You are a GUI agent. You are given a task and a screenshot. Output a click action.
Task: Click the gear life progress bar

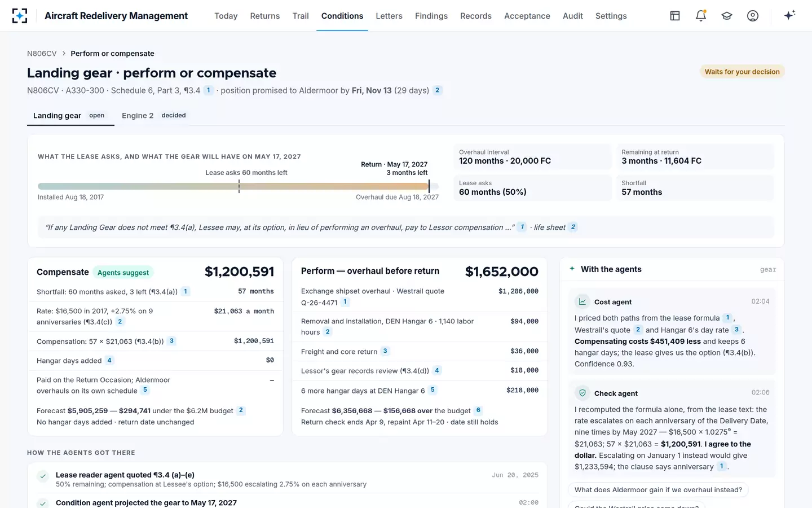(238, 186)
